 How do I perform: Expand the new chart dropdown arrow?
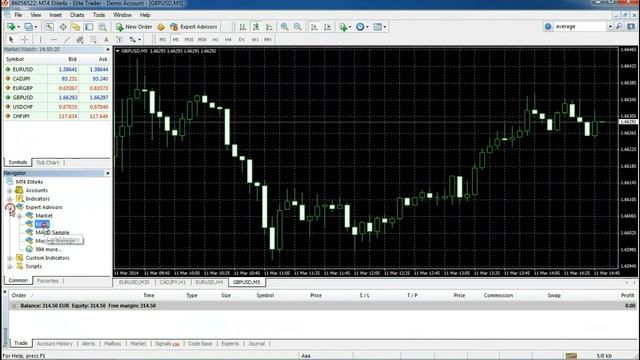tap(18, 27)
